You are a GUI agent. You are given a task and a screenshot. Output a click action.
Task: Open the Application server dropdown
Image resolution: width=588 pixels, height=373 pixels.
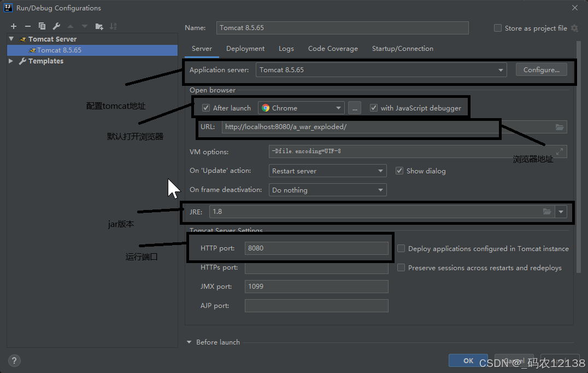(381, 70)
